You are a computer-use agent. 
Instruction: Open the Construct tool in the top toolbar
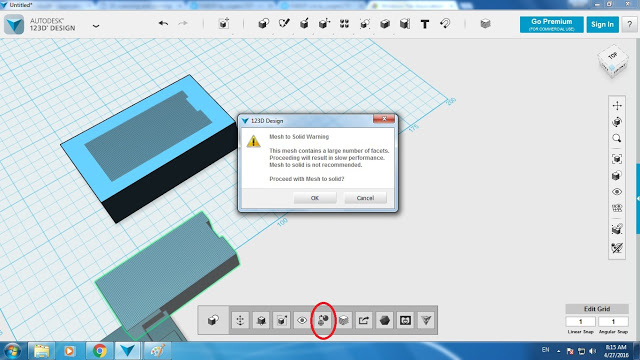[304, 24]
